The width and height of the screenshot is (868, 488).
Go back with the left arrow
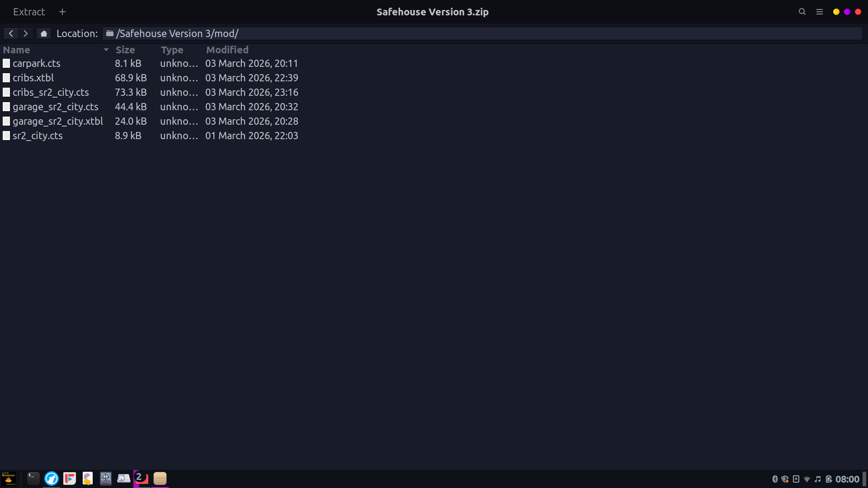click(x=11, y=33)
